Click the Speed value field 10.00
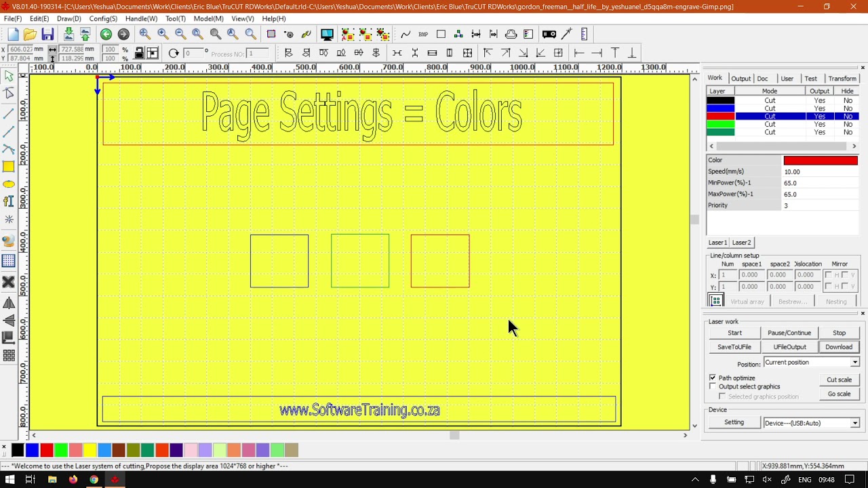Viewport: 868px width, 488px height. click(x=821, y=172)
